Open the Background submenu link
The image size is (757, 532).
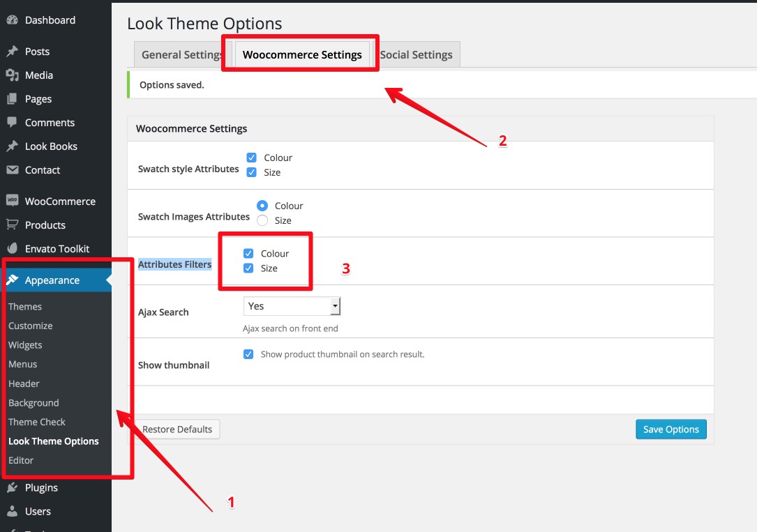click(x=33, y=403)
